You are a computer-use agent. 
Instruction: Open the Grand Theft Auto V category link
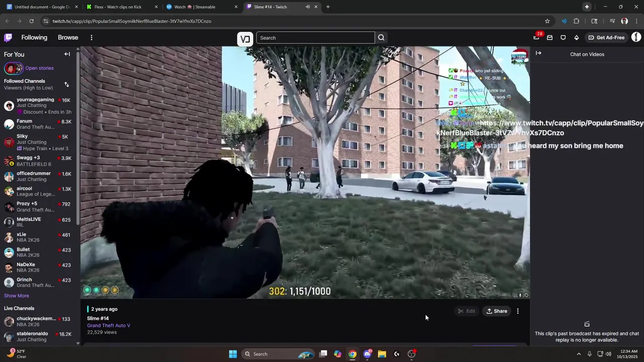tap(109, 325)
